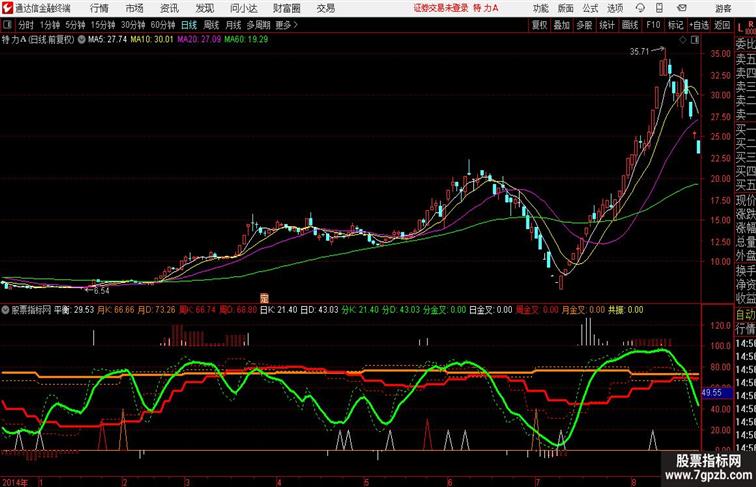
Task: Open the 选项 menu
Action: [x=615, y=8]
